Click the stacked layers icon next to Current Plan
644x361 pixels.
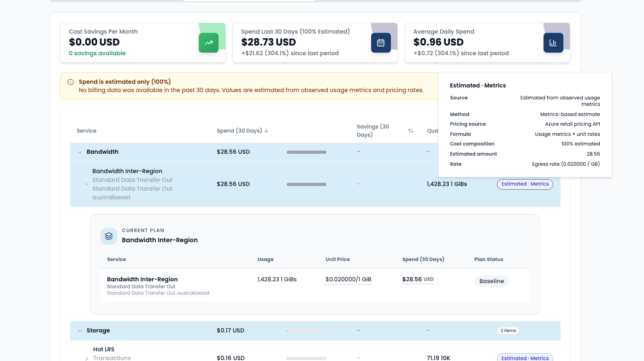(x=109, y=236)
